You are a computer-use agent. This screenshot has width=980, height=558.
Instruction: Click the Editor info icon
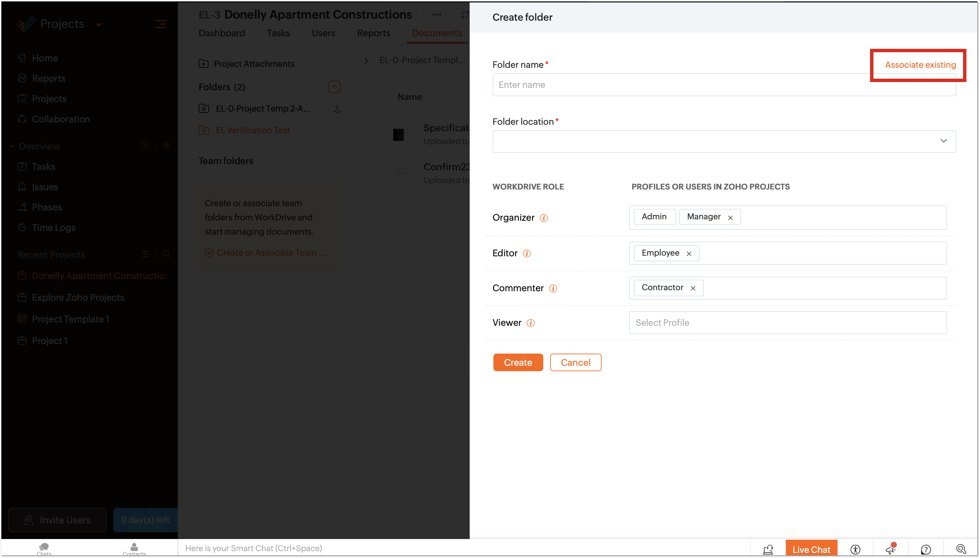(x=527, y=253)
